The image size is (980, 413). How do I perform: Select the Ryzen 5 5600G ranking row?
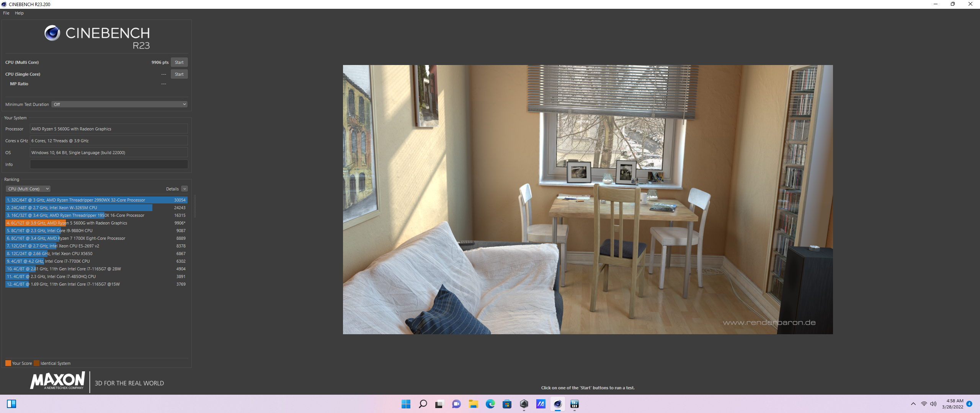point(96,223)
